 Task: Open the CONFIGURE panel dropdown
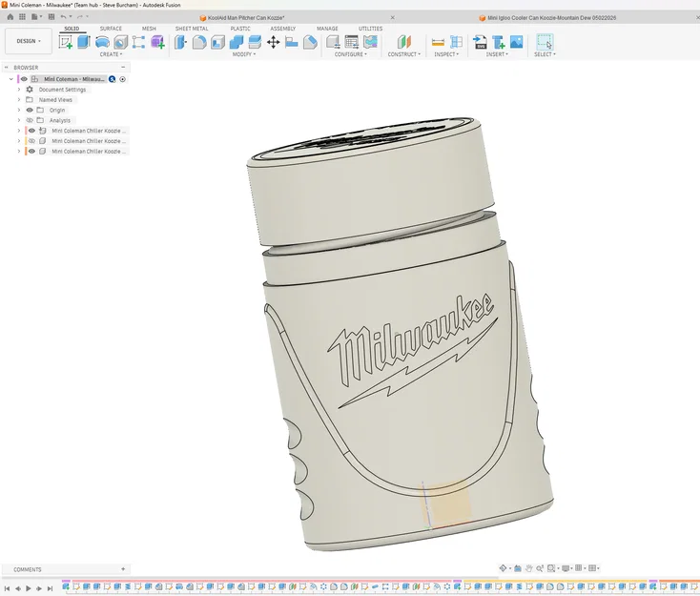pos(350,54)
